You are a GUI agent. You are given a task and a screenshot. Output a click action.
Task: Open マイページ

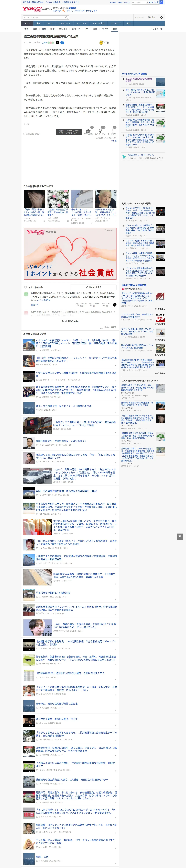coord(139,18)
